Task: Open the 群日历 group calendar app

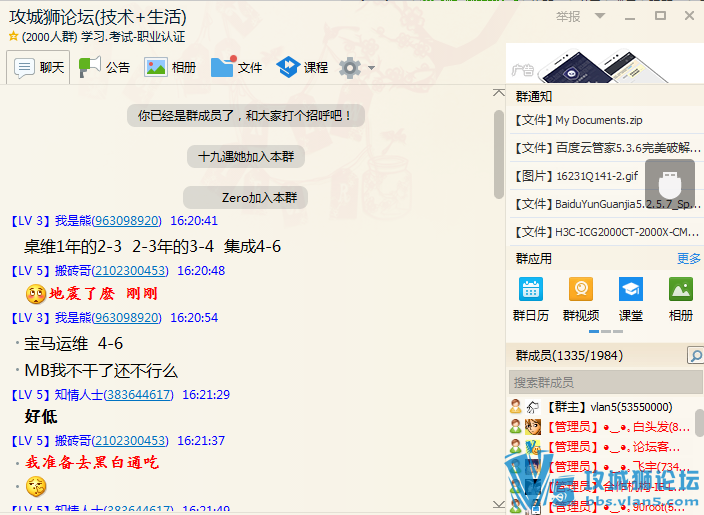Action: coord(530,299)
